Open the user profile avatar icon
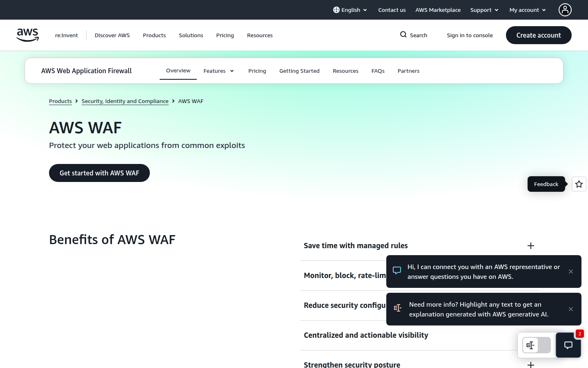This screenshot has height=368, width=588. (565, 10)
